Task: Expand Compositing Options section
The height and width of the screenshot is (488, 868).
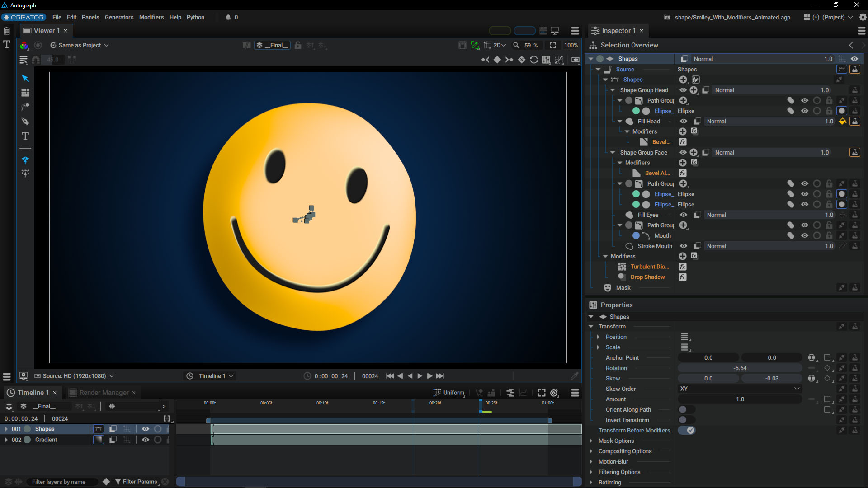Action: click(591, 451)
